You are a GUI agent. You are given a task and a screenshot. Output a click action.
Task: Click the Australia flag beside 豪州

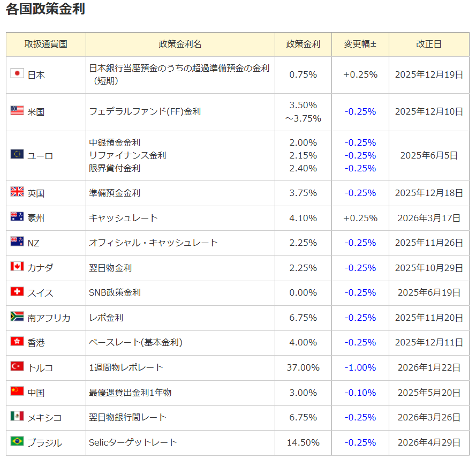click(17, 216)
